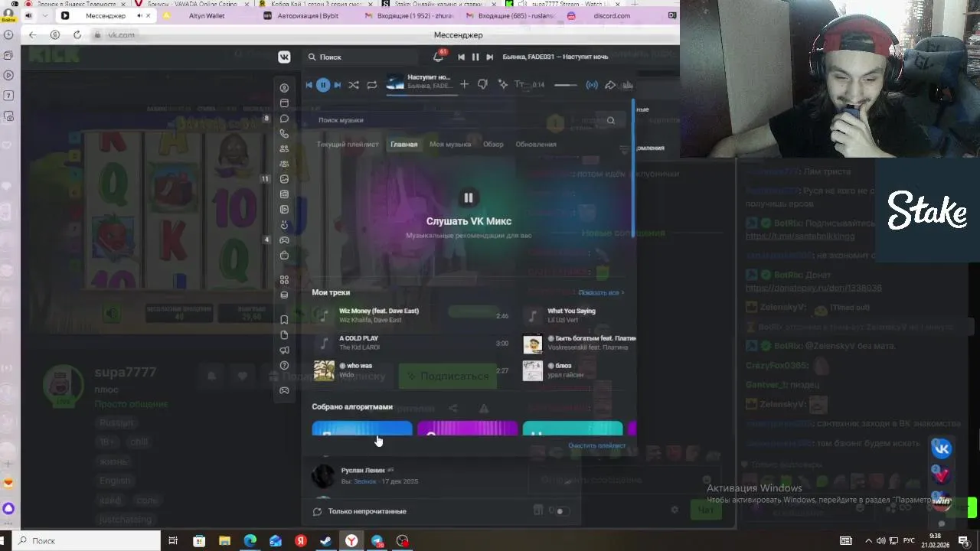Open chat with Руслан Ленин
Viewport: 980px width, 551px height.
(x=440, y=475)
